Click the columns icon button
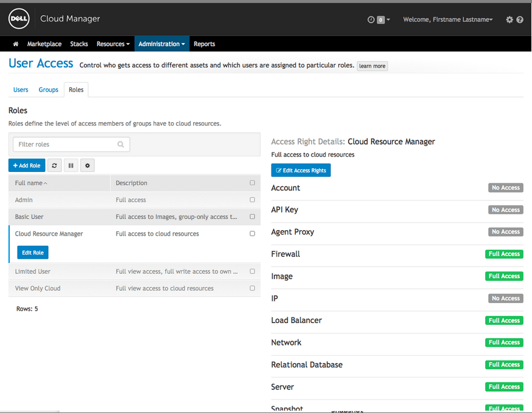532x413 pixels. pyautogui.click(x=71, y=166)
